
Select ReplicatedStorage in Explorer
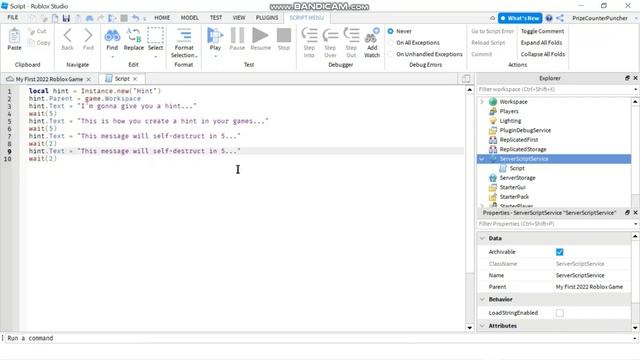[x=523, y=149]
